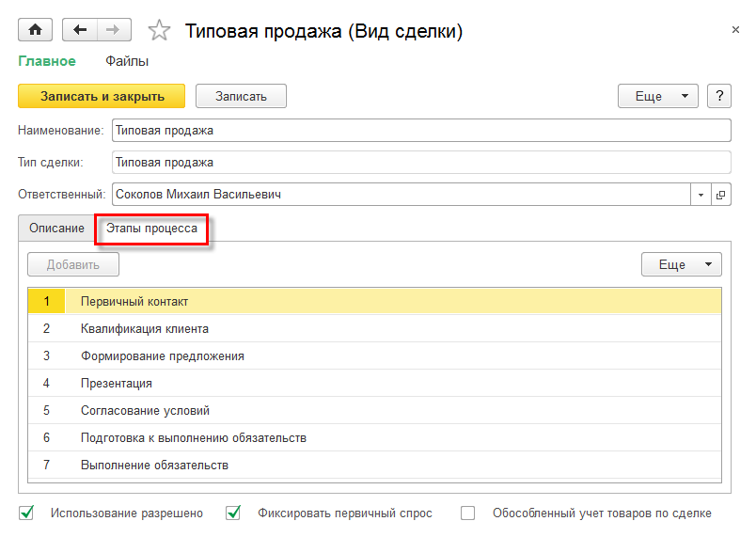Switch to the Описание tab
The height and width of the screenshot is (537, 756).
[56, 229]
